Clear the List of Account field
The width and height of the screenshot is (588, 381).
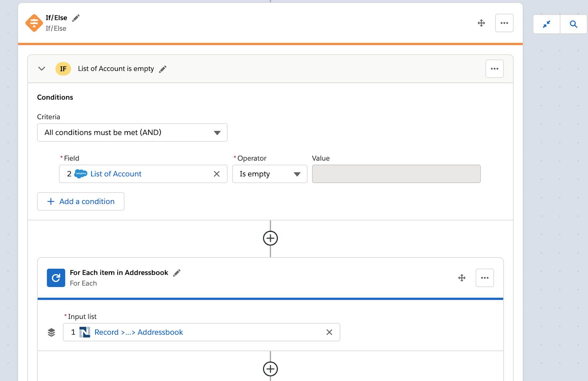coord(216,174)
